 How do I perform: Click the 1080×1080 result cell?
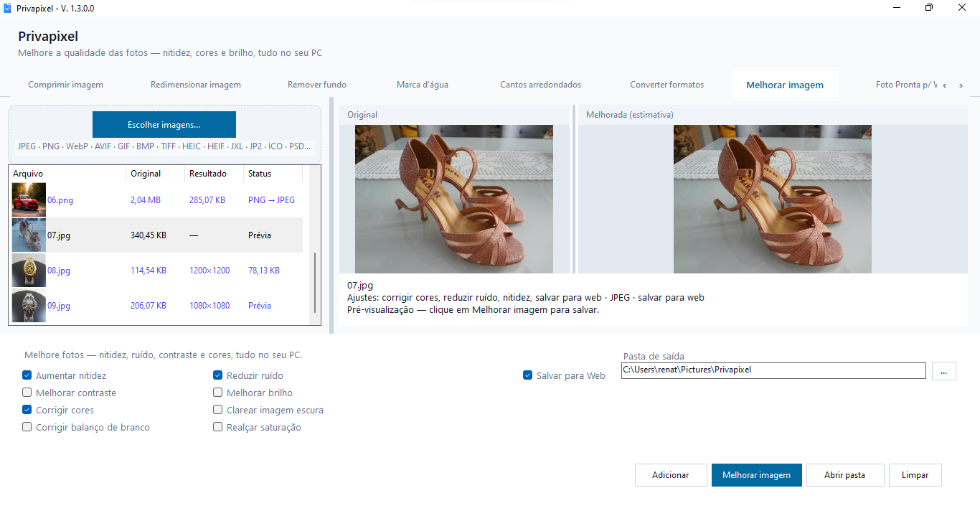pos(209,306)
